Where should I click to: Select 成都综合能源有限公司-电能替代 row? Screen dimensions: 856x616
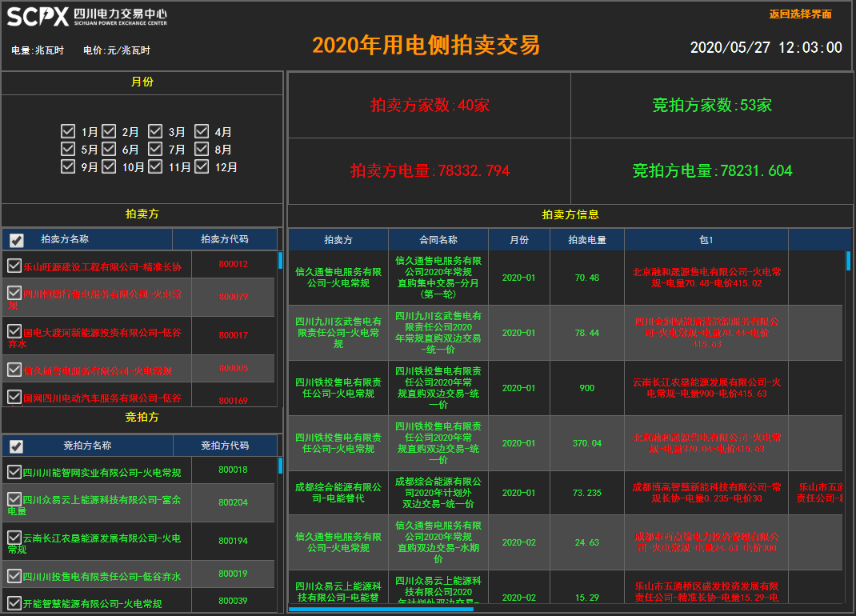[x=566, y=493]
